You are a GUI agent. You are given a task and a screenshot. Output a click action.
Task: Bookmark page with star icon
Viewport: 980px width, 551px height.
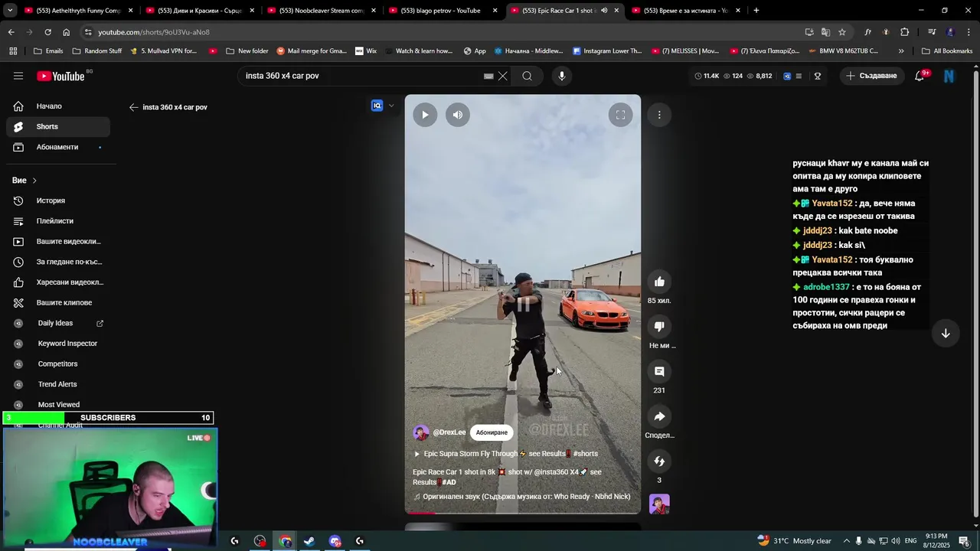[x=842, y=32]
